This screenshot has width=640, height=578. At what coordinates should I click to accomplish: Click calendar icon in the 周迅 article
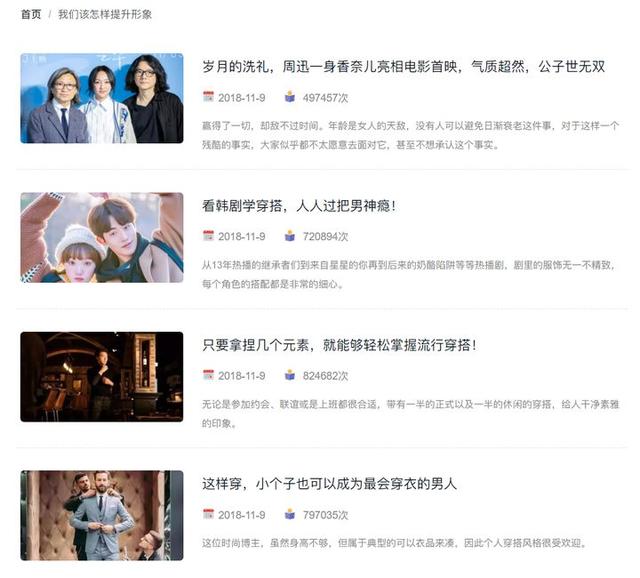[x=208, y=97]
